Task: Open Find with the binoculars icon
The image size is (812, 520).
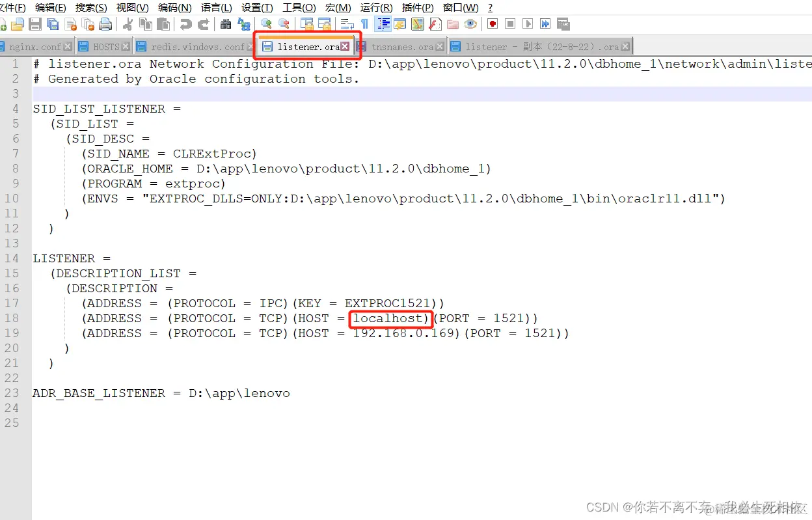Action: tap(226, 24)
